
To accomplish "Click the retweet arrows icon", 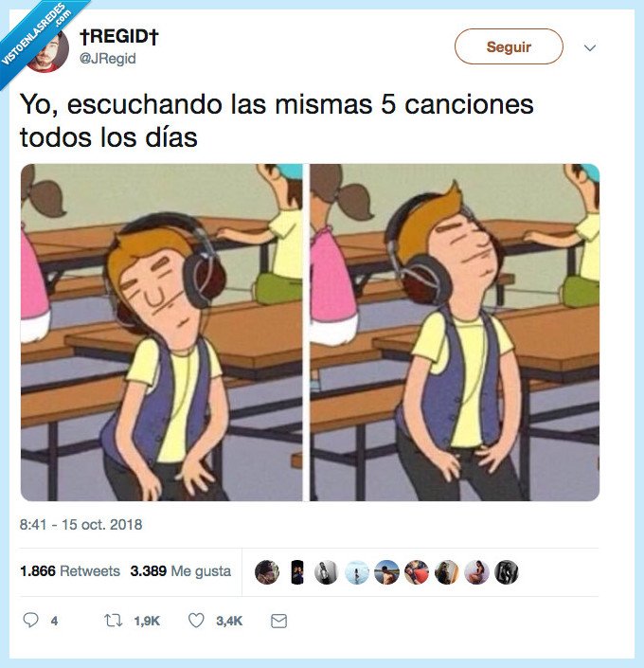I will [114, 621].
